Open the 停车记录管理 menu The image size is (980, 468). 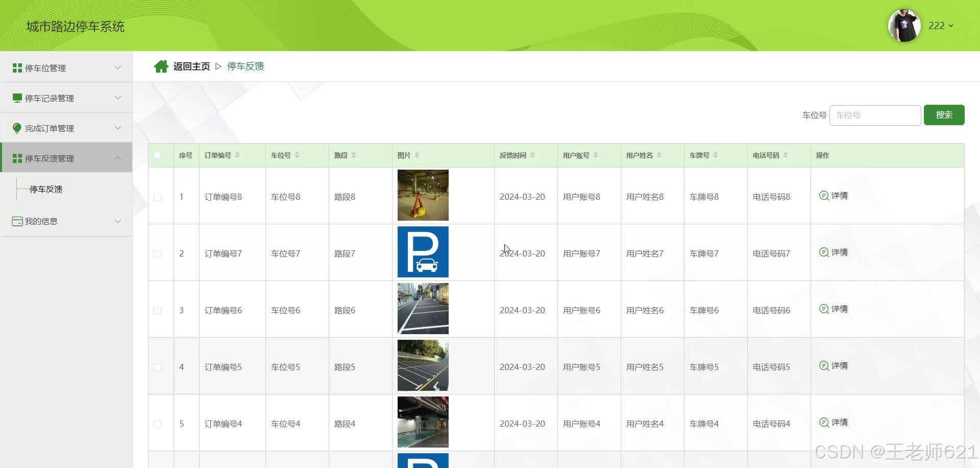point(66,98)
